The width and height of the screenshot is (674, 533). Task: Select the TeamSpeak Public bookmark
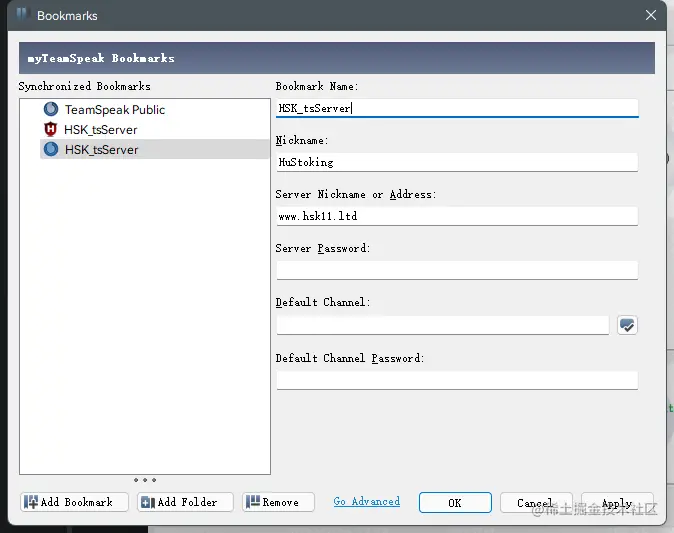click(x=156, y=110)
